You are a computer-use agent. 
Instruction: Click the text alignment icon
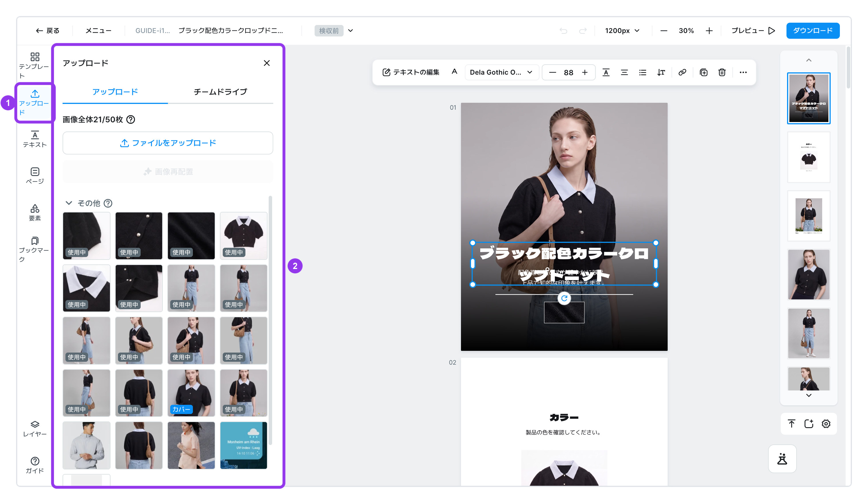point(624,72)
